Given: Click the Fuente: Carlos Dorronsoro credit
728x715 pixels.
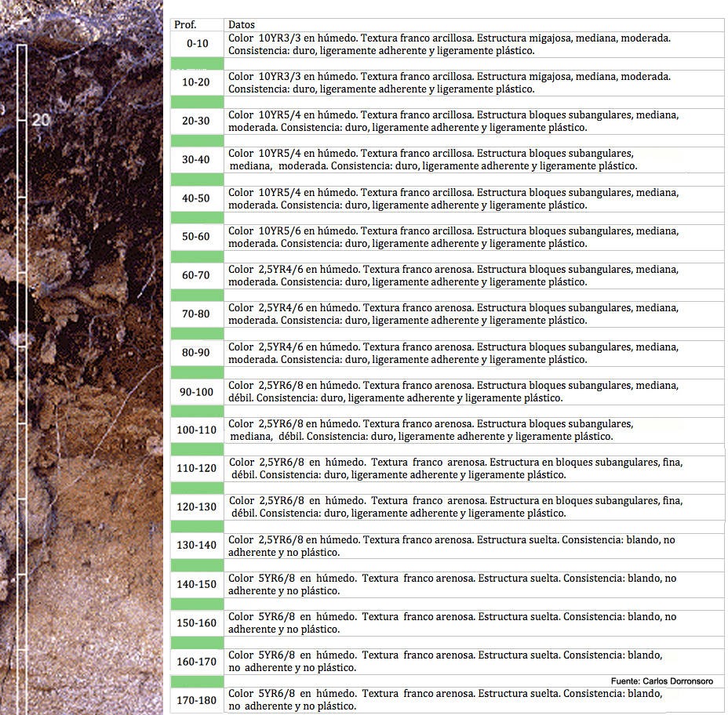Looking at the screenshot, I should [x=662, y=681].
